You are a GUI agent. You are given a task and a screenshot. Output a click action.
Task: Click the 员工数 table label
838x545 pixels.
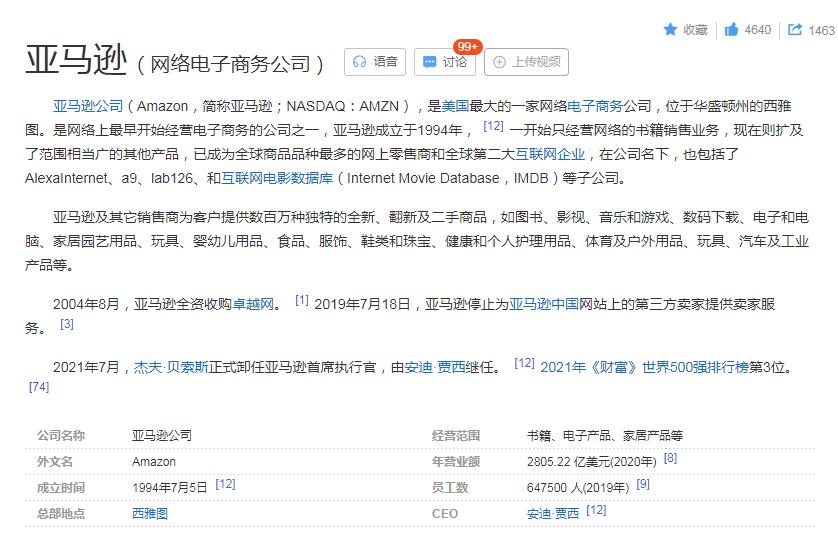(x=450, y=488)
